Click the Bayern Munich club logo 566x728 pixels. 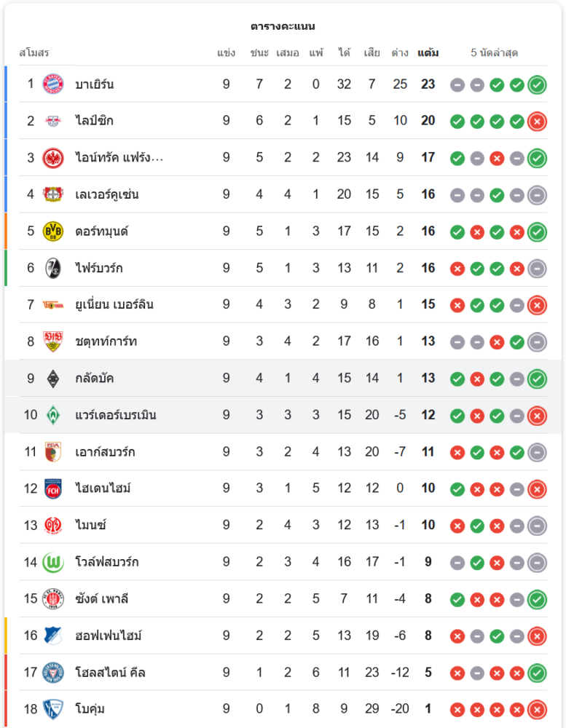click(52, 84)
